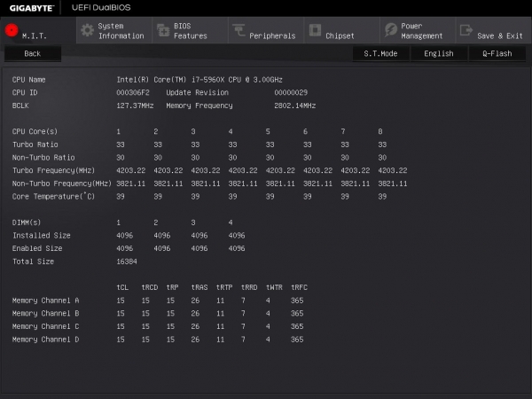Launch the Q-Flash utility
Viewport: 532px width, 399px height.
497,53
